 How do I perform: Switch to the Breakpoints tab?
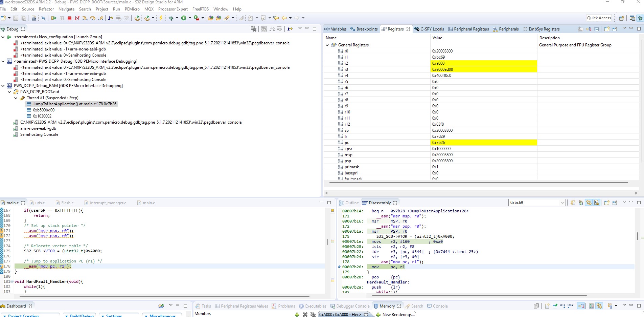[x=364, y=29]
